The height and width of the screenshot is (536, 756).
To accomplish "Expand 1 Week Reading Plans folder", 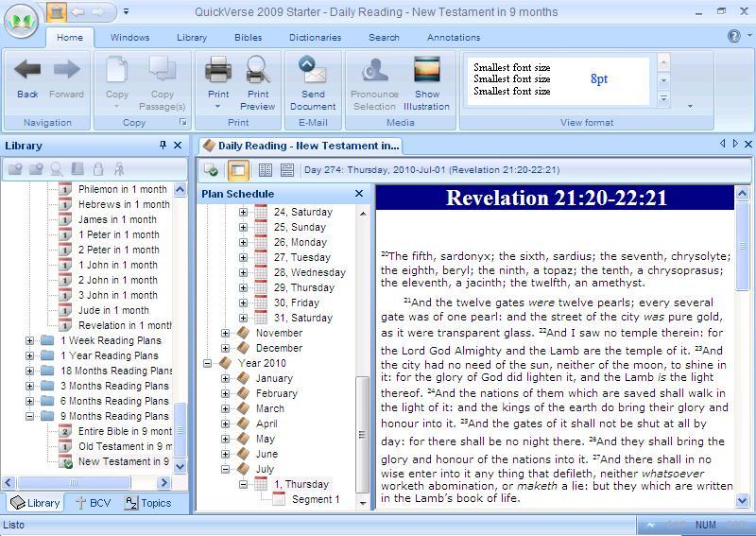I will coord(30,340).
